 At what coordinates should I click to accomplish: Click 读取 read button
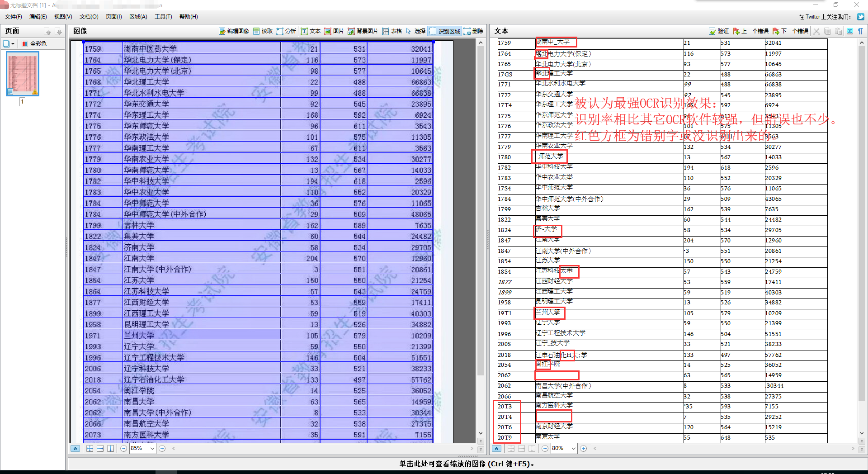pyautogui.click(x=263, y=31)
